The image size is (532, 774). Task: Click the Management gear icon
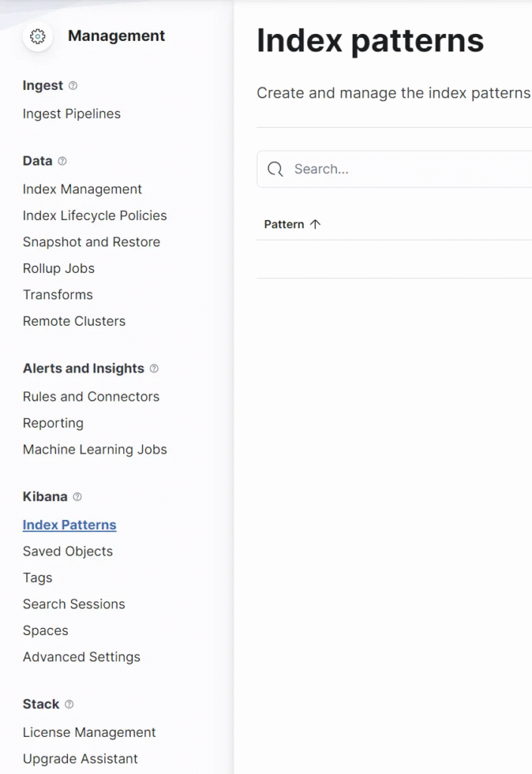[x=38, y=36]
